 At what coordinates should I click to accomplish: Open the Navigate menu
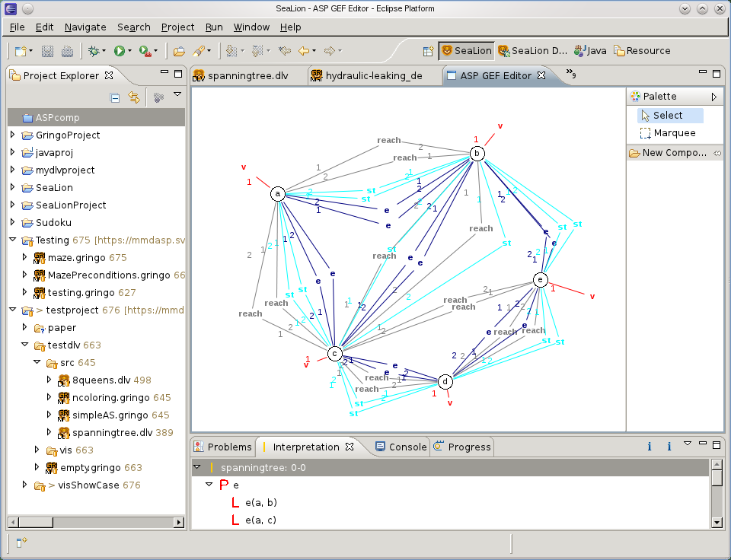(85, 27)
